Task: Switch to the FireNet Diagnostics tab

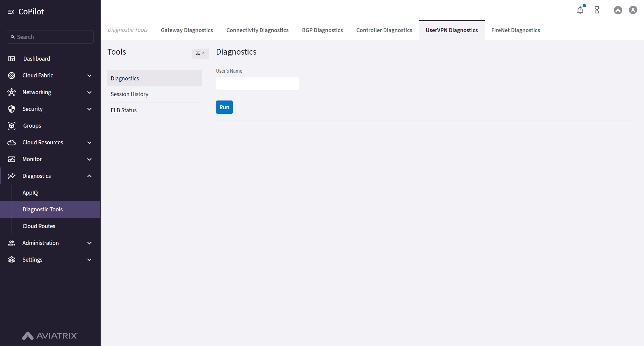Action: tap(516, 30)
